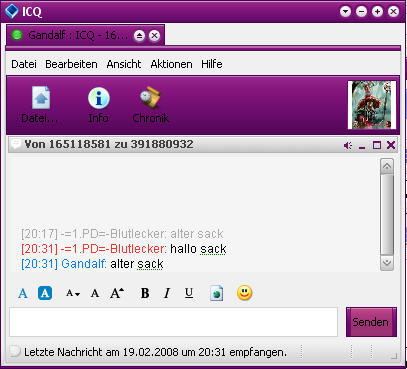
Task: Click the Senden button
Action: point(371,322)
